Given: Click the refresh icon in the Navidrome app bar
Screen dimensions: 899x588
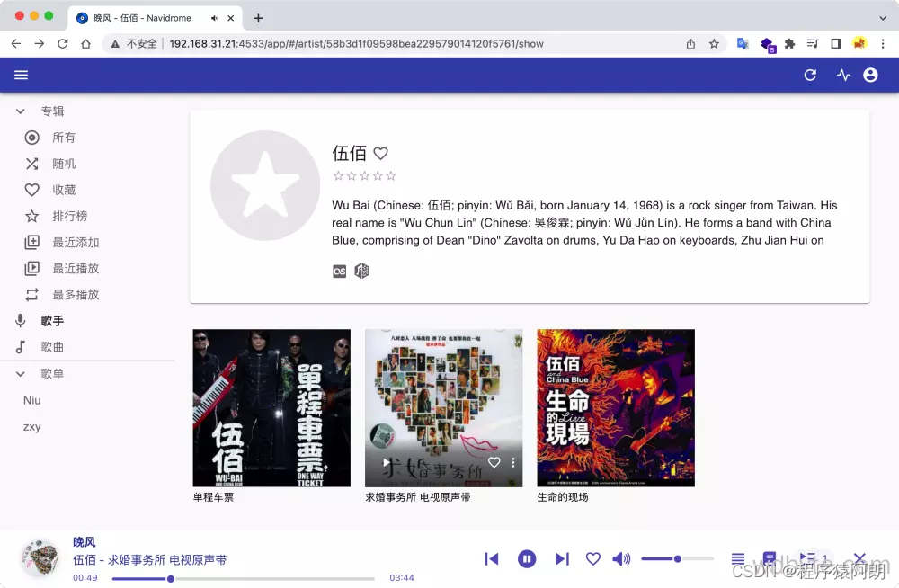Looking at the screenshot, I should [810, 76].
